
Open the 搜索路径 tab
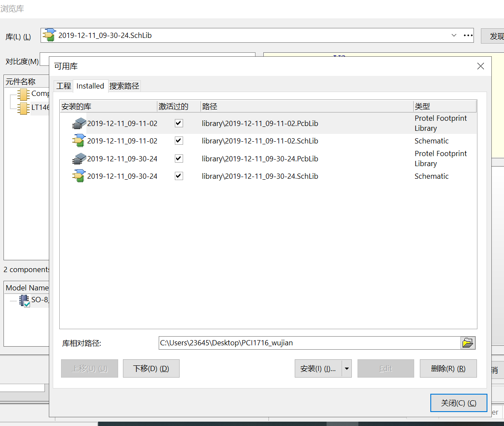[x=124, y=86]
